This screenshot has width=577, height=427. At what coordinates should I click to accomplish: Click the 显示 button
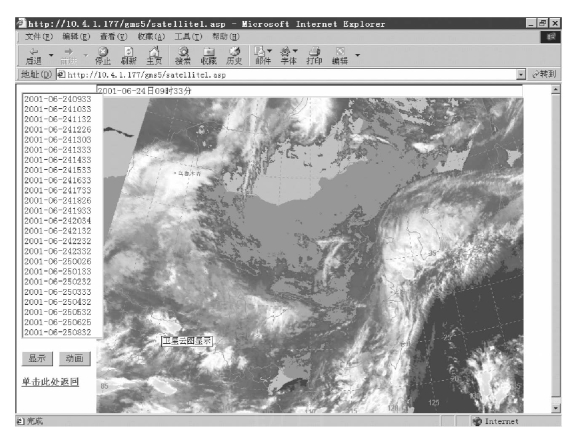(37, 358)
